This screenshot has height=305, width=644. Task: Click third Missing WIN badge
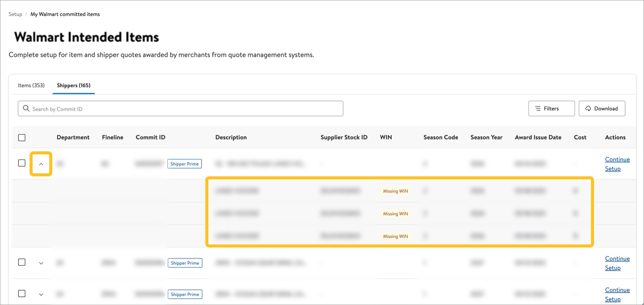[x=395, y=236]
